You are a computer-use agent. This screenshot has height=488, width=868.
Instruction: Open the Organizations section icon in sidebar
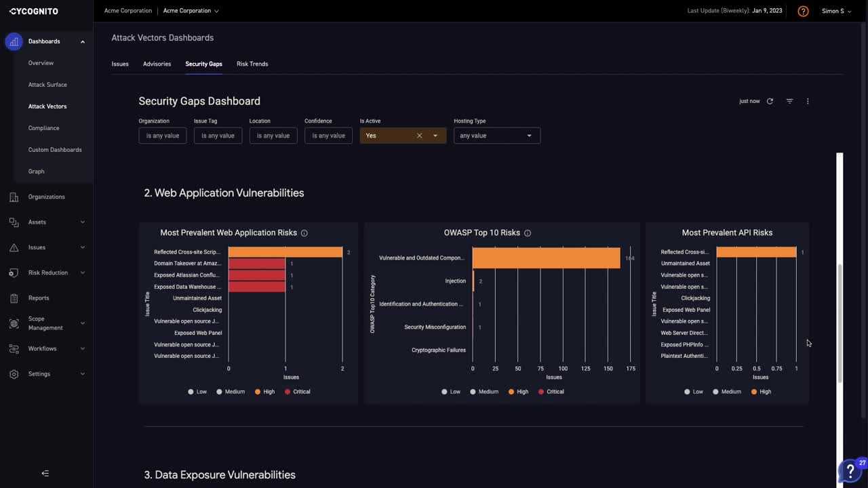click(x=14, y=197)
